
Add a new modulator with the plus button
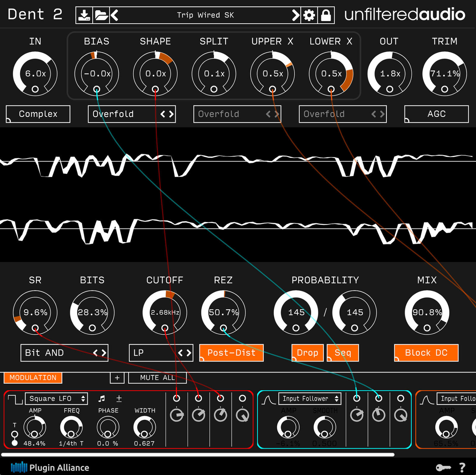coord(117,377)
